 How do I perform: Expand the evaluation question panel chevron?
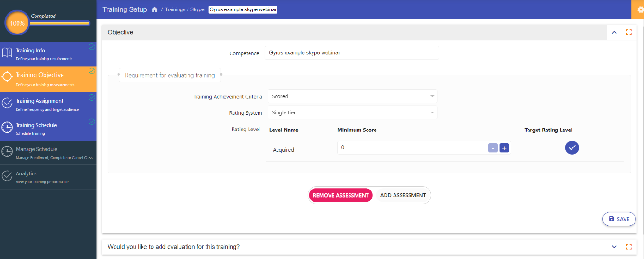(x=614, y=247)
